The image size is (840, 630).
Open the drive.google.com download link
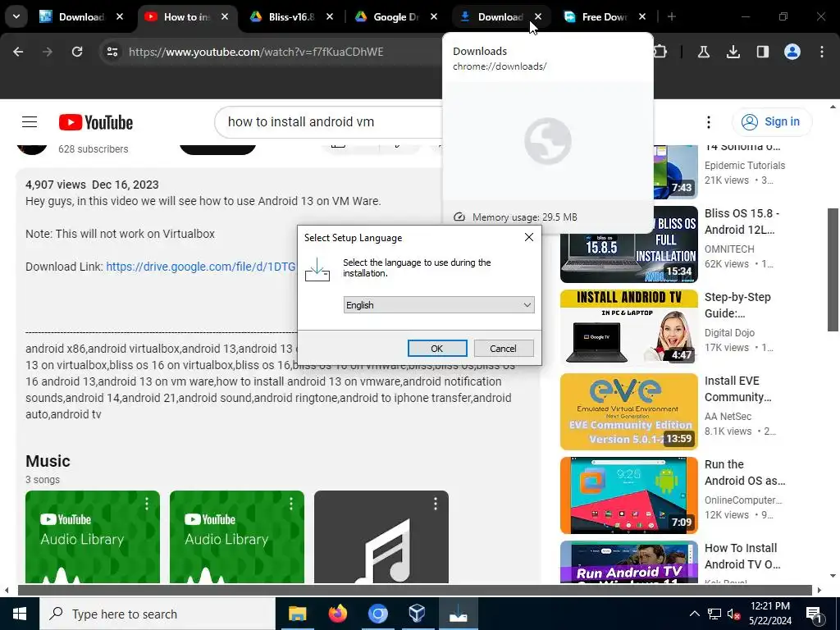[x=201, y=267]
